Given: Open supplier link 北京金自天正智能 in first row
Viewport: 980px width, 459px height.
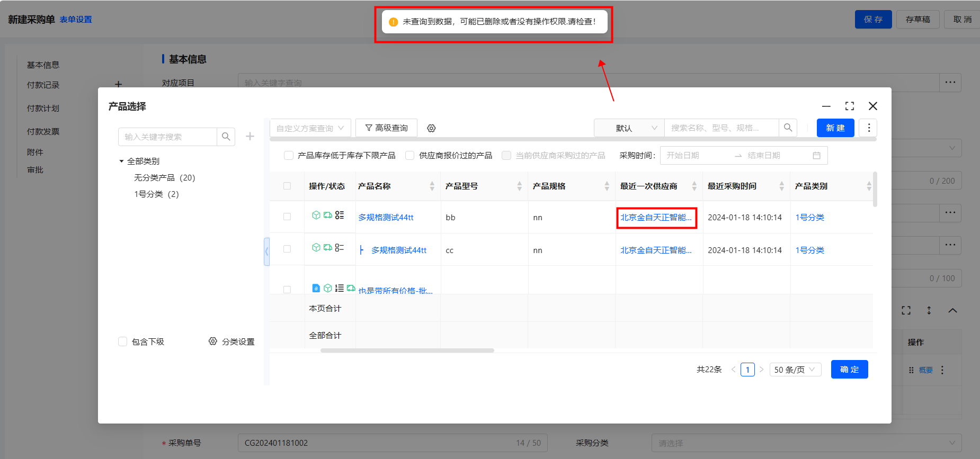Looking at the screenshot, I should (x=656, y=218).
